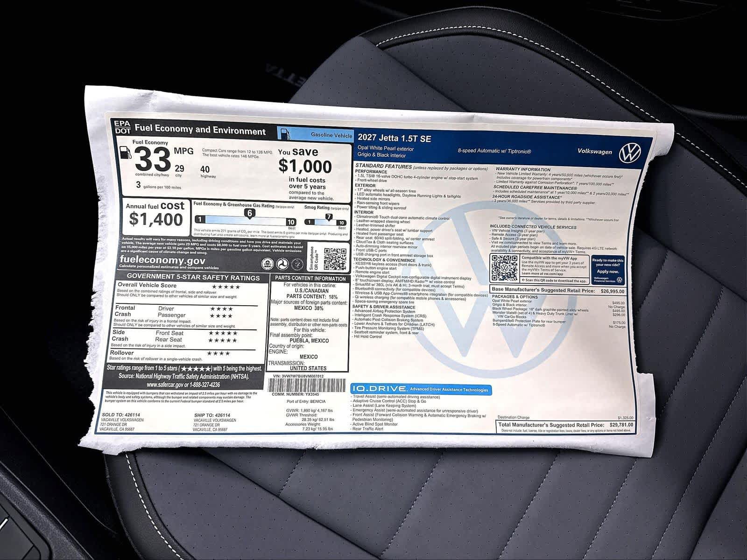Screen dimensions: 747x560
Task: Click the $1,000 fuel savings amount
Action: [x=305, y=166]
